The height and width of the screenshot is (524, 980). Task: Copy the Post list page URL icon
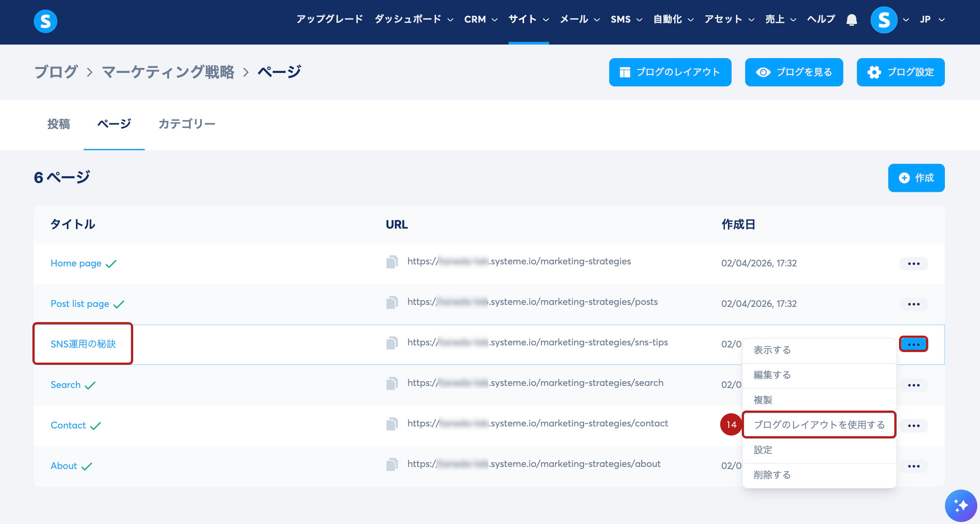pyautogui.click(x=392, y=303)
